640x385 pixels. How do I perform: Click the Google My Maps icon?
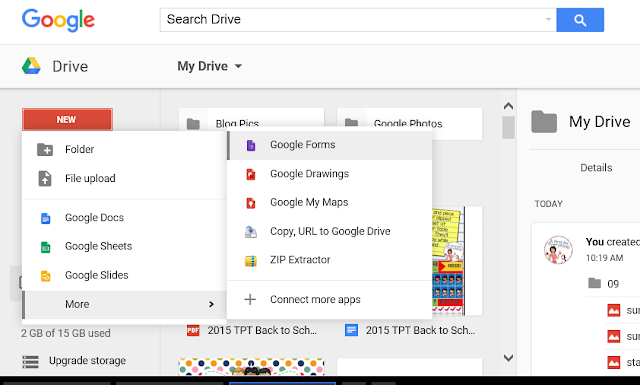251,203
